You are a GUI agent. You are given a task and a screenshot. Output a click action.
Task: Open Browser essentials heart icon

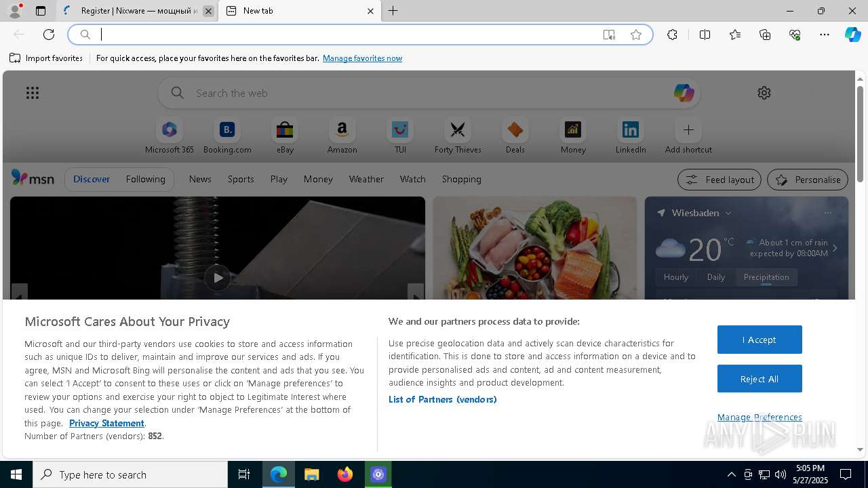(795, 35)
